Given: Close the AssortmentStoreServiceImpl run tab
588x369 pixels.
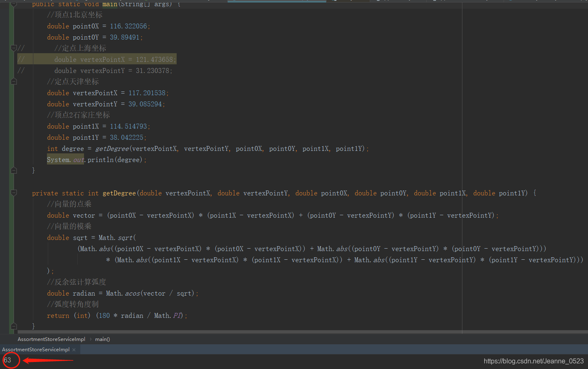Looking at the screenshot, I should coord(74,350).
